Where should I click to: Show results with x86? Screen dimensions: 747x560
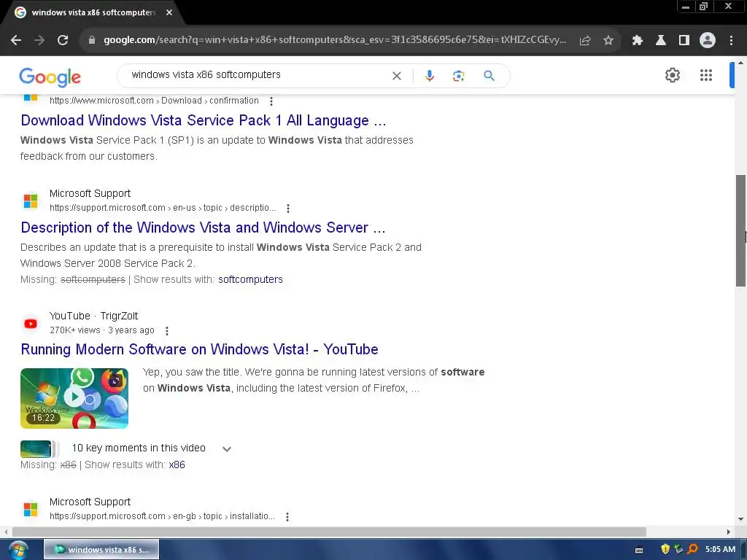click(x=177, y=464)
